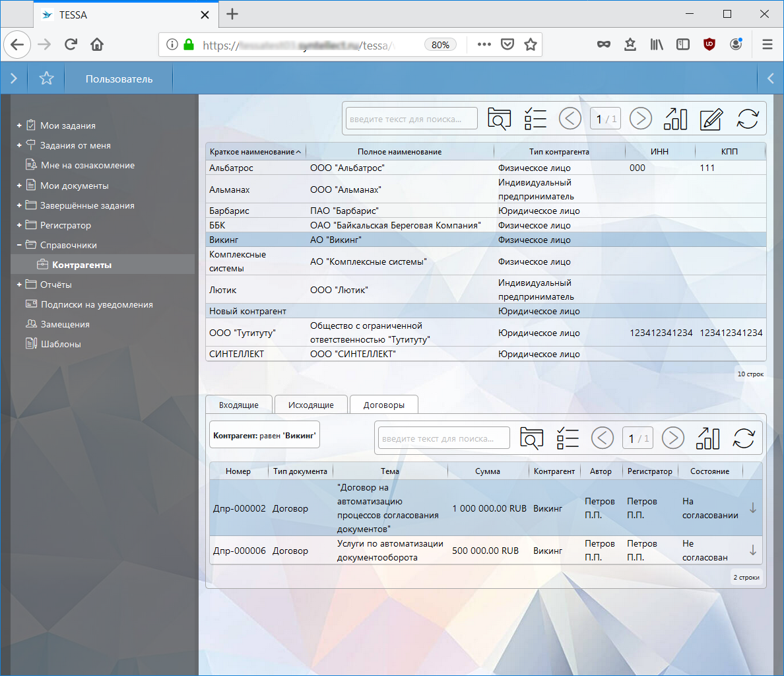Click the Контрагент равен 'Викинг' filter

pos(265,436)
